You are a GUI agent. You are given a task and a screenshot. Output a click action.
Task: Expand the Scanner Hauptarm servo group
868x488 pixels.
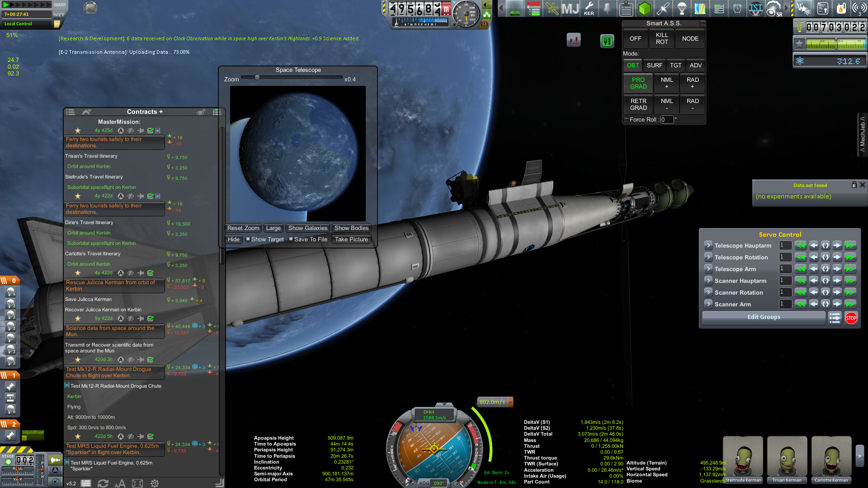coord(708,281)
